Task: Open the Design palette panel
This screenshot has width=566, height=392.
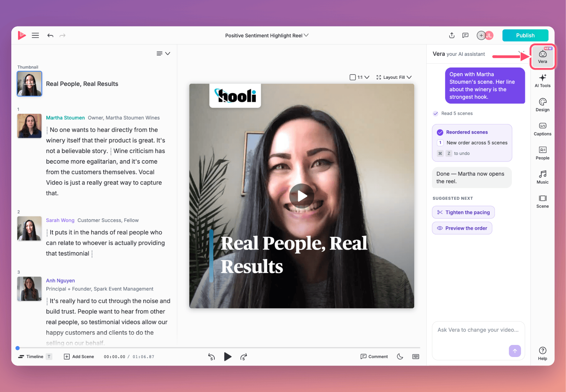Action: click(x=543, y=105)
